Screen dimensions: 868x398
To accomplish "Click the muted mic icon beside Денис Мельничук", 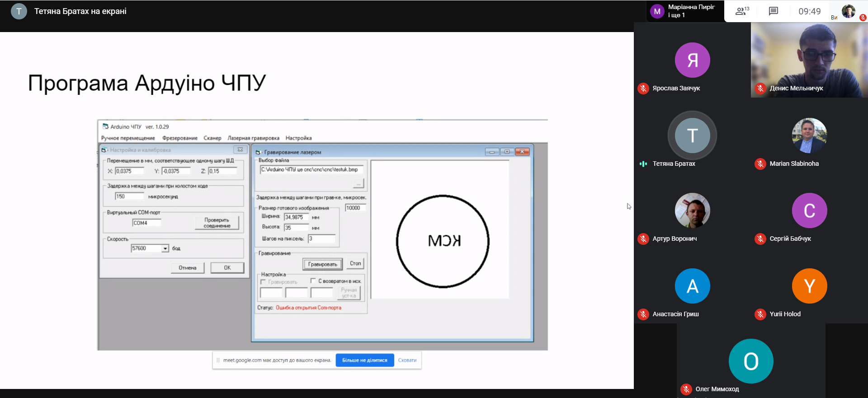I will pos(760,89).
